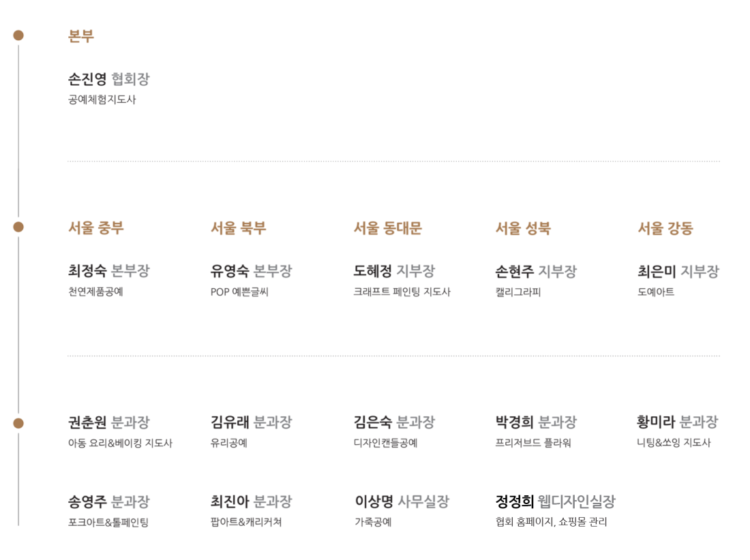This screenshot has width=750, height=560.
Task: Click 도혜정 지부장 name
Action: click(x=394, y=271)
